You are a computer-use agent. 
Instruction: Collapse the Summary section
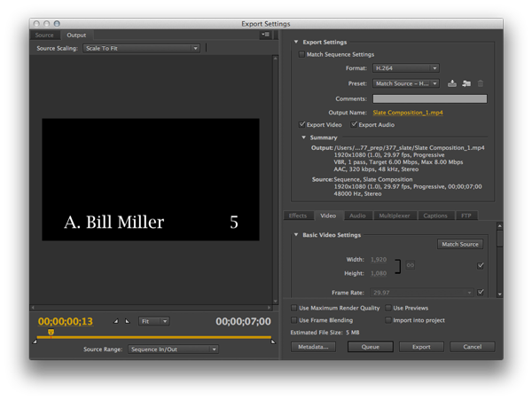(303, 137)
